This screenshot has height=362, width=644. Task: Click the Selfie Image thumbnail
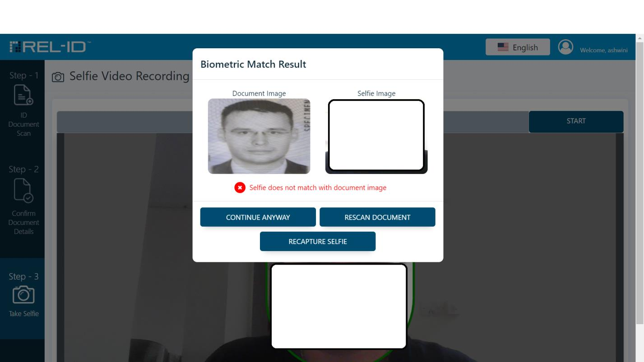tap(376, 136)
